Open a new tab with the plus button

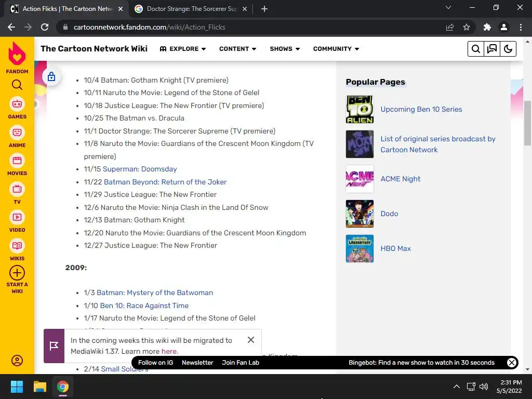(x=264, y=9)
